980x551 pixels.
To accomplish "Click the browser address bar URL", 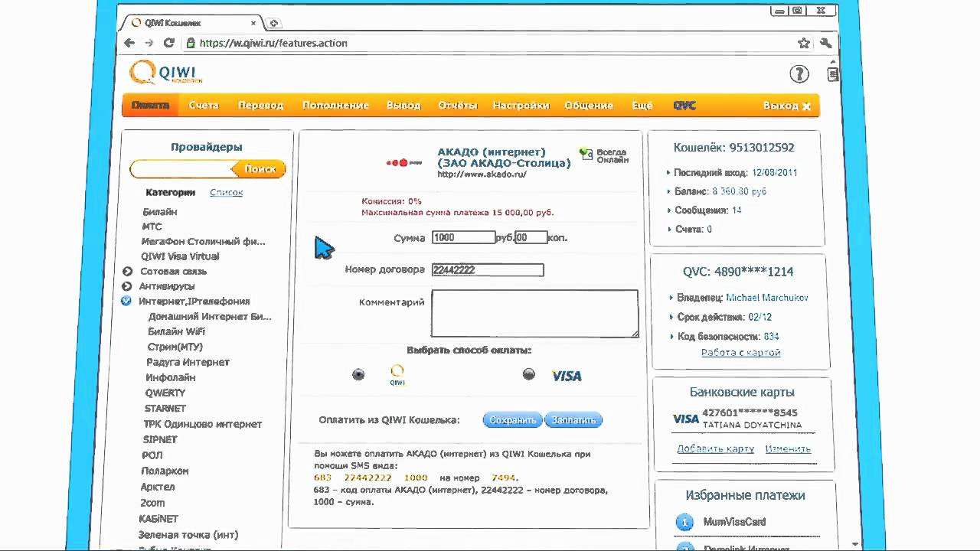I will point(273,44).
